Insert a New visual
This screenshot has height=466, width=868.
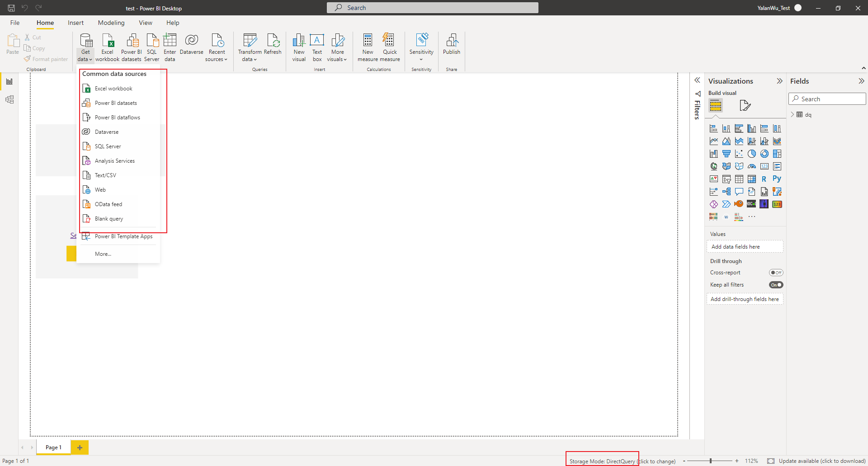click(299, 47)
